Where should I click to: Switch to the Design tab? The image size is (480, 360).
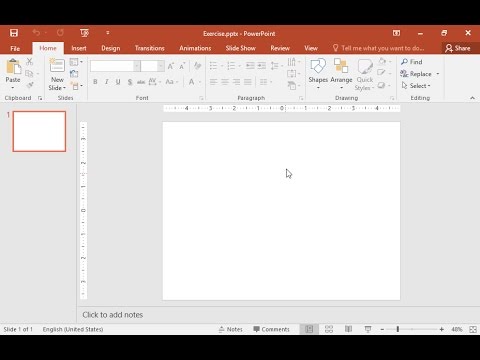tap(111, 48)
